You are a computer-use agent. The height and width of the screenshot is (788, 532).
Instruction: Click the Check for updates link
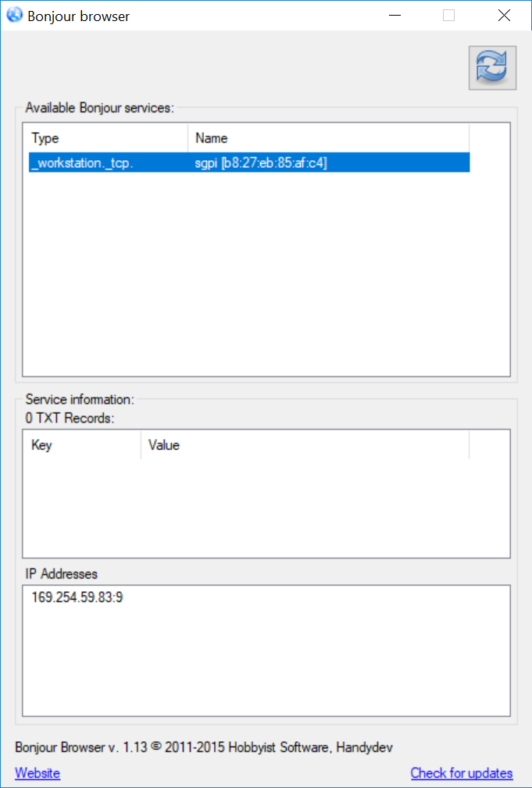click(461, 773)
